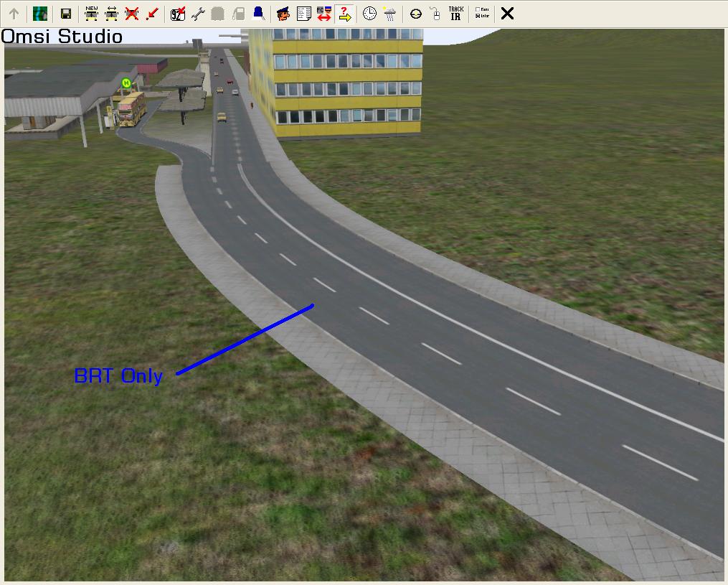
Task: Open weather settings with rain cloud icon
Action: tap(389, 14)
